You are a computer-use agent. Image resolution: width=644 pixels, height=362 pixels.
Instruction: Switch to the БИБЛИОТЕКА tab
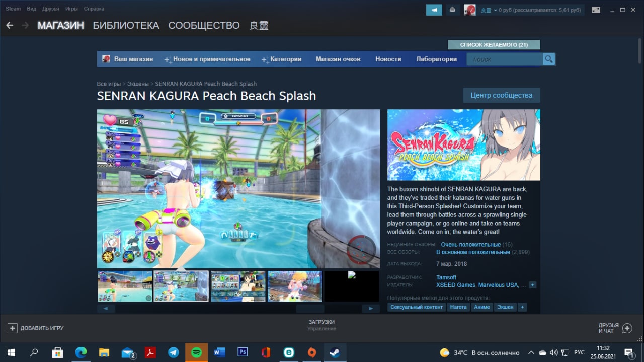point(126,25)
